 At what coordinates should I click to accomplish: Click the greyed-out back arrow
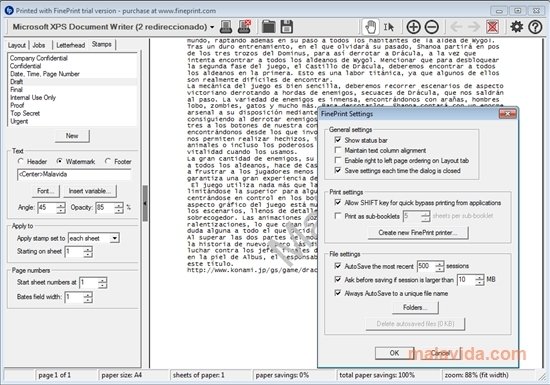click(x=456, y=27)
